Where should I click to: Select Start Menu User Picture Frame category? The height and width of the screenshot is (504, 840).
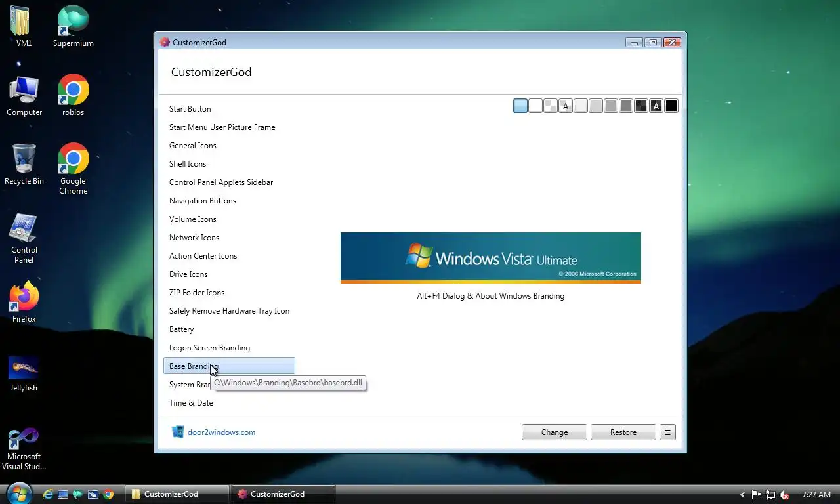(x=229, y=127)
